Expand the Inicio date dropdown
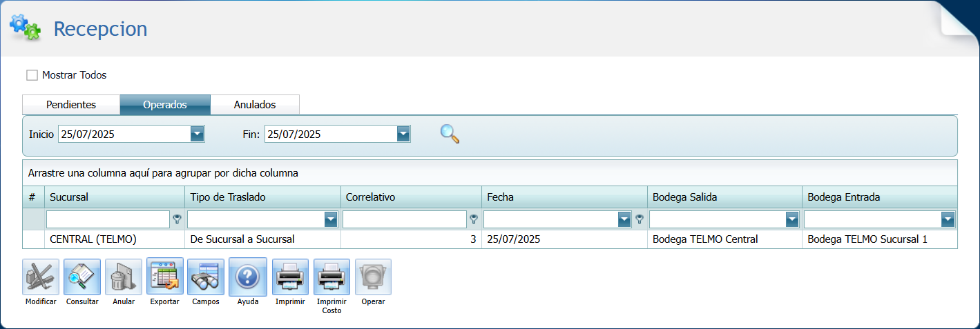This screenshot has height=329, width=980. [198, 134]
